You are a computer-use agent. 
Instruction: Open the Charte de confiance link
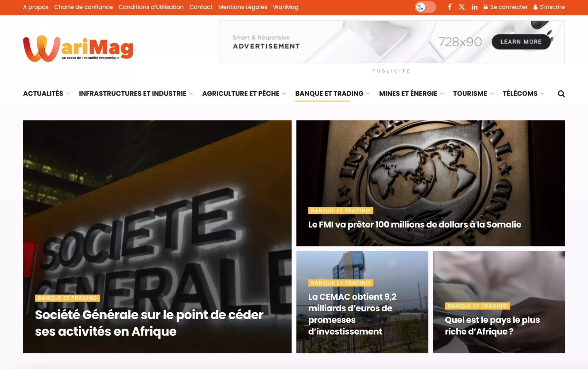tap(83, 7)
